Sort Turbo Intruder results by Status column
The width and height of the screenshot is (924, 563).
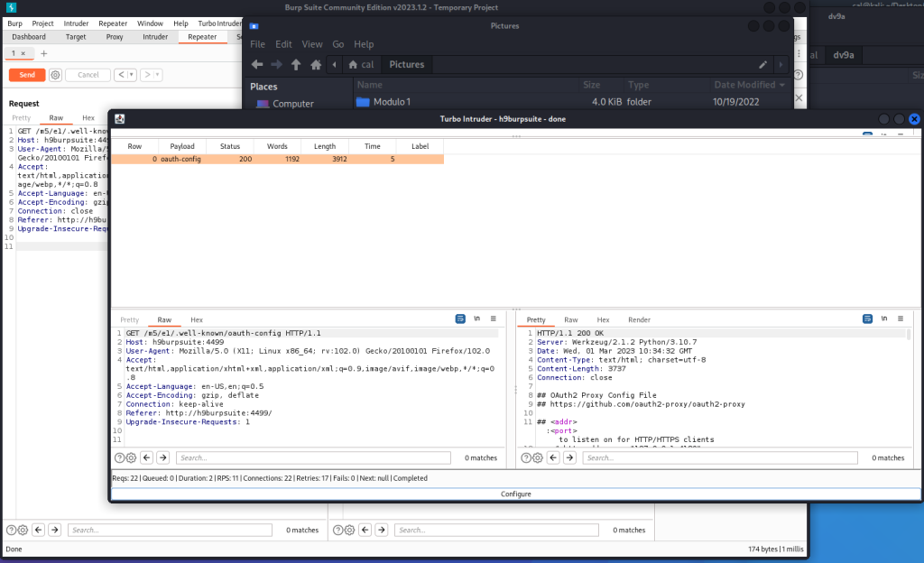[x=230, y=146]
